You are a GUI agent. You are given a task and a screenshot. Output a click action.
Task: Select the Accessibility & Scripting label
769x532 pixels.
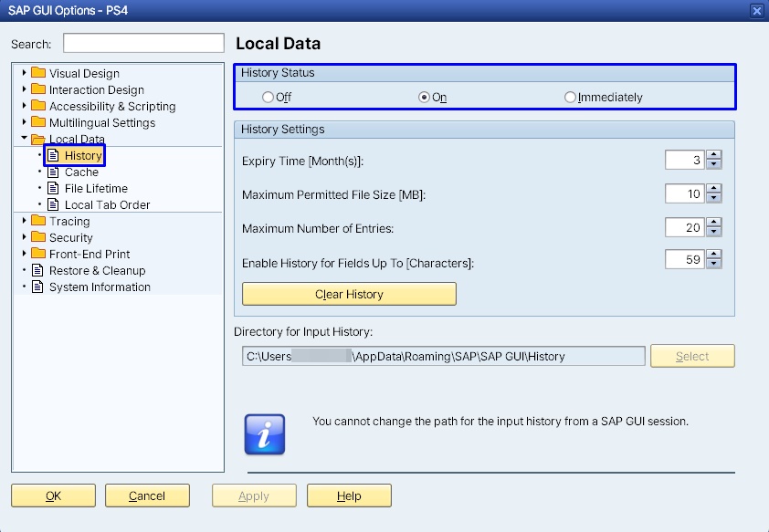pyautogui.click(x=112, y=106)
